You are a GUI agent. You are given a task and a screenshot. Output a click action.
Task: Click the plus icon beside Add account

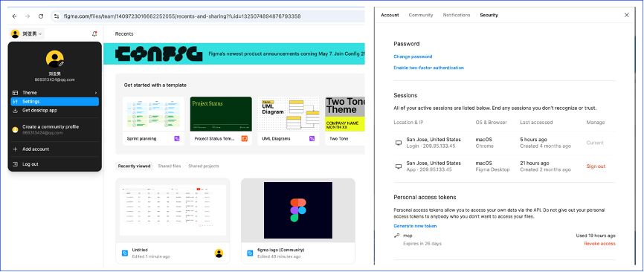coord(15,149)
